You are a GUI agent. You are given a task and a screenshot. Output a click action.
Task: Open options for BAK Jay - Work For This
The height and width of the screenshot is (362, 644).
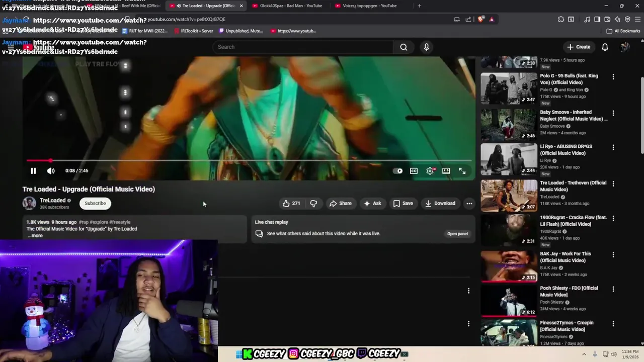point(613,254)
